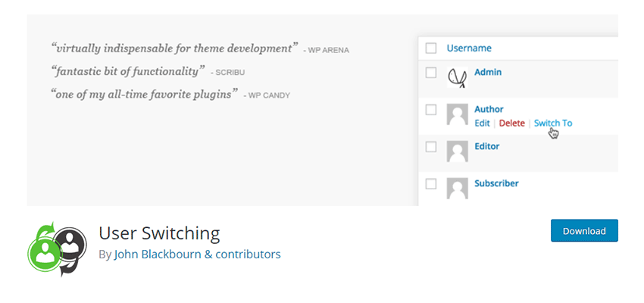This screenshot has height=303, width=644.
Task: Click the Edit link under Author
Action: click(482, 123)
